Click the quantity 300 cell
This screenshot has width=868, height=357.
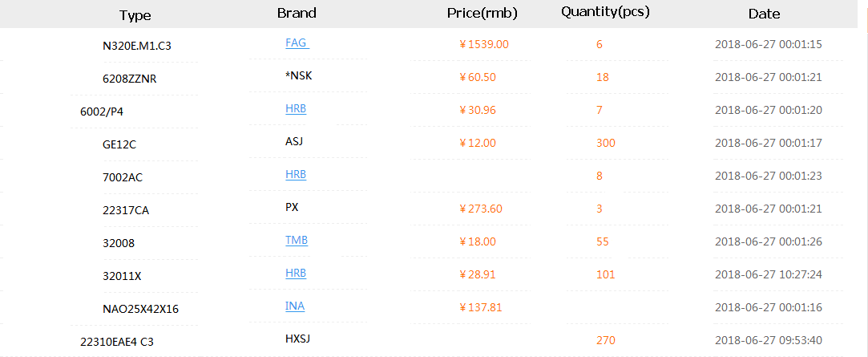coord(606,143)
